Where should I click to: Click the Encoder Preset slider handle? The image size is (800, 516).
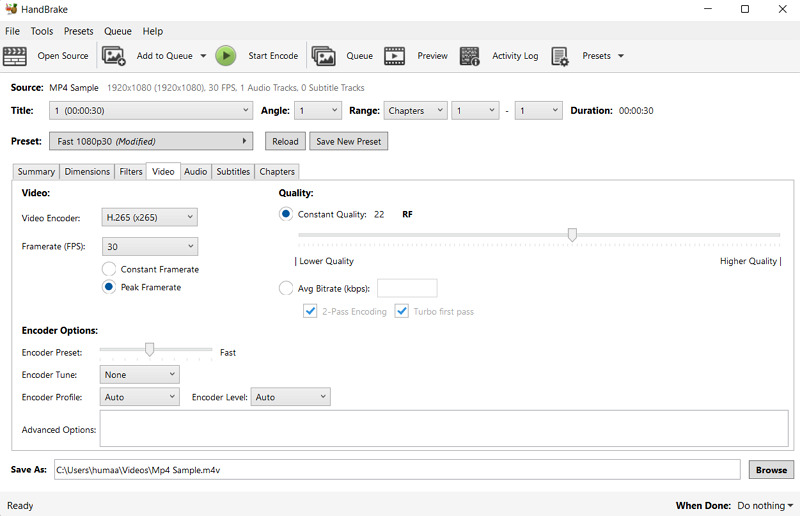(149, 349)
